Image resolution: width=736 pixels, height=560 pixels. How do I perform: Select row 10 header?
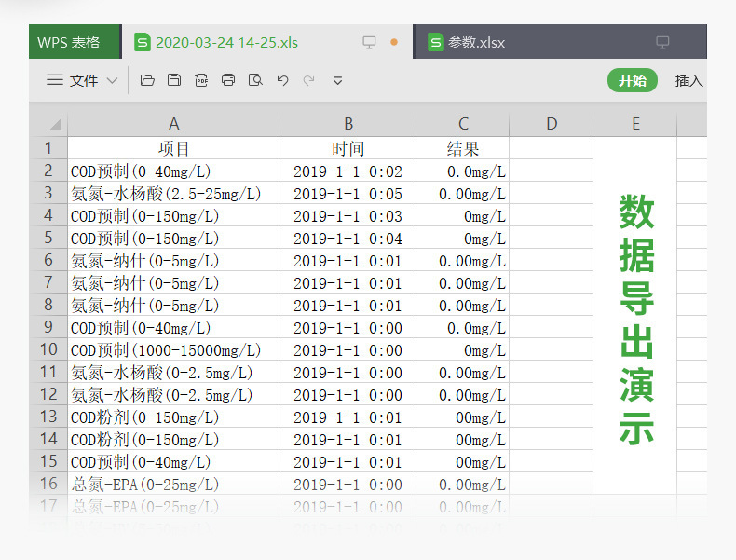pos(48,349)
